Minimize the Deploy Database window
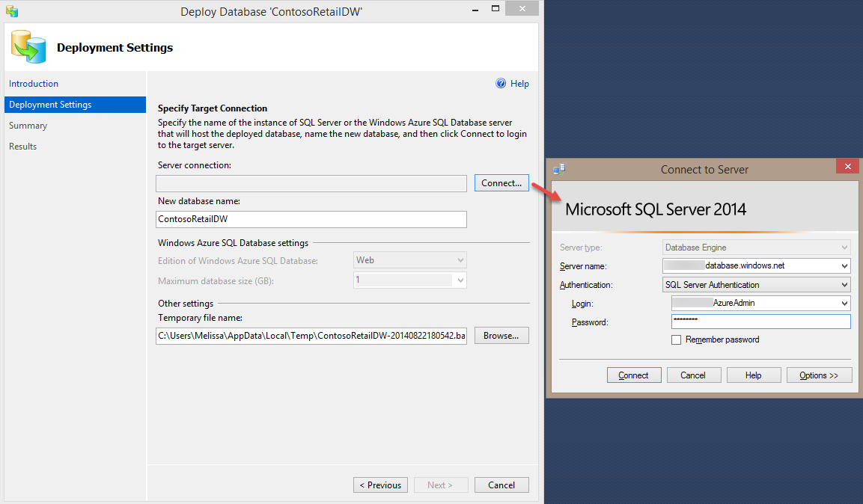Screen dimensions: 863x504 pyautogui.click(x=475, y=9)
